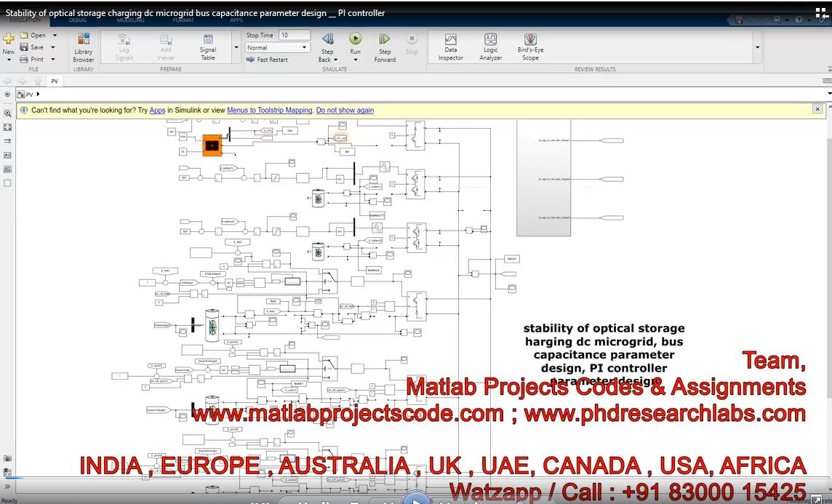Open the Logic Analyzer
This screenshot has width=832, height=504.
[490, 47]
